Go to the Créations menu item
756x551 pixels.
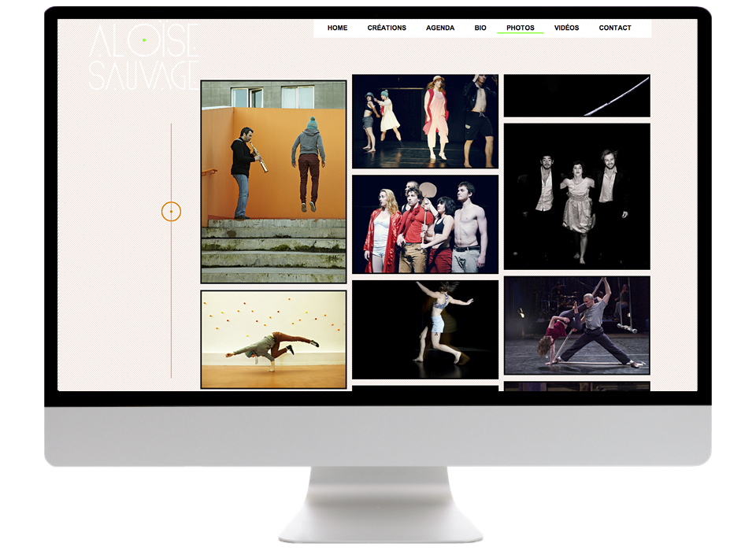pyautogui.click(x=387, y=28)
